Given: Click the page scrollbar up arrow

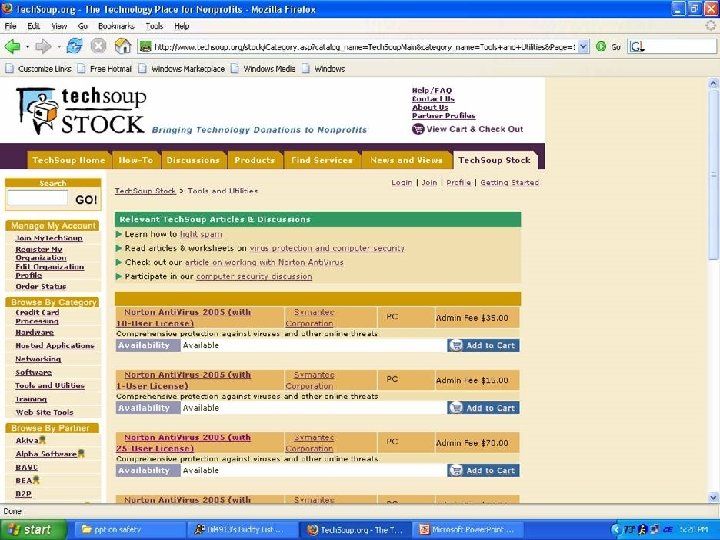Looking at the screenshot, I should 713,84.
